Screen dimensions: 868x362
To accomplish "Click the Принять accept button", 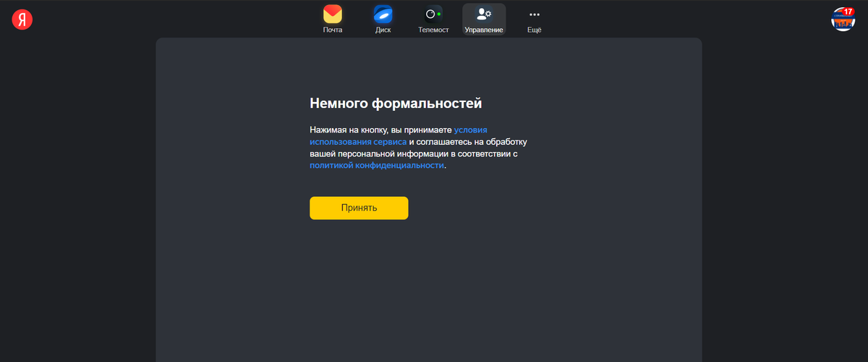I will pyautogui.click(x=359, y=208).
